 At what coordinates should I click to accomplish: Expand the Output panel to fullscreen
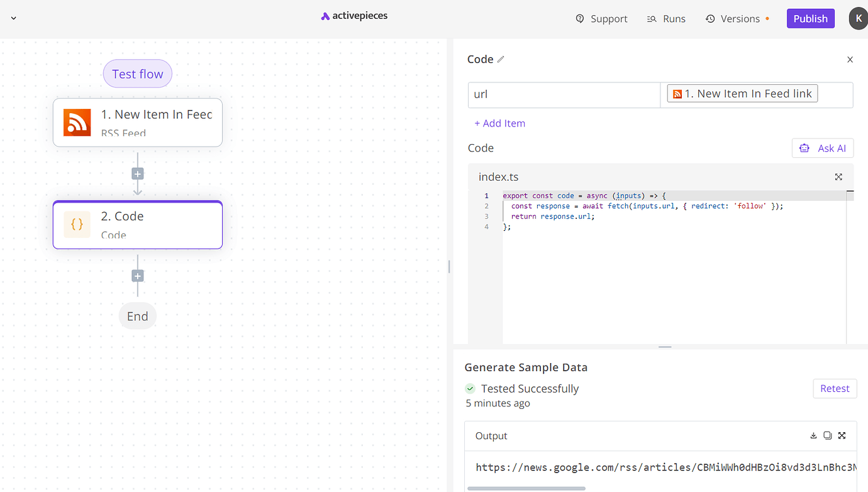[x=842, y=435]
